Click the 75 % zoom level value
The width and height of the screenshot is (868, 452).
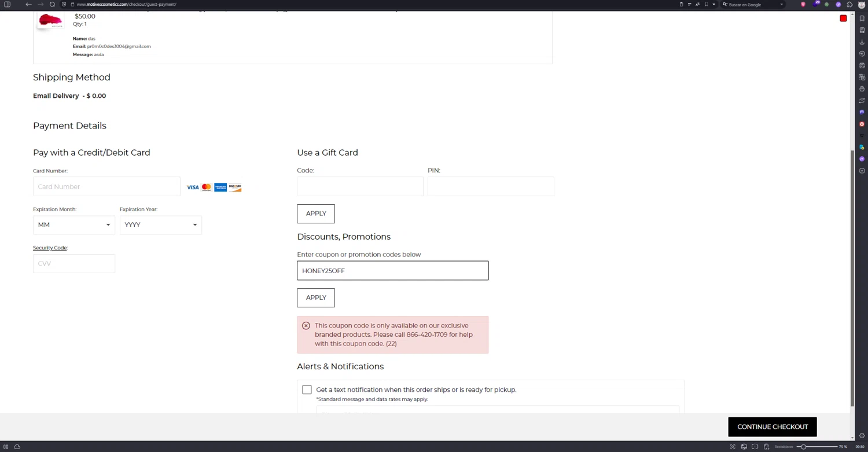point(843,447)
